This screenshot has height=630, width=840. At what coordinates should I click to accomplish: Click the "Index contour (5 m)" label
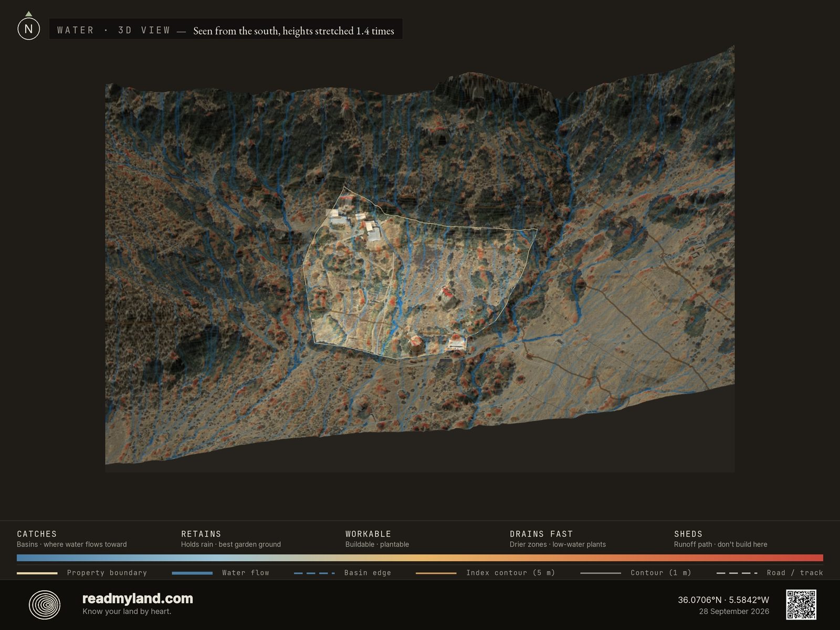[x=510, y=573]
